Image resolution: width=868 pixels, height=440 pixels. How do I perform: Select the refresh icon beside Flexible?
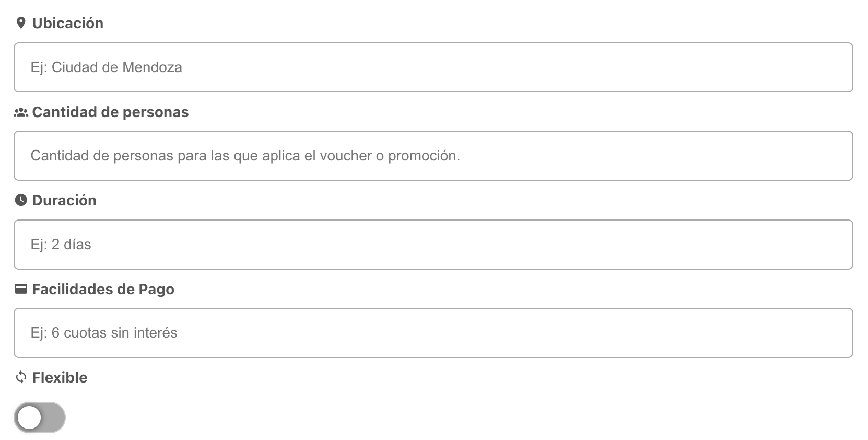20,377
